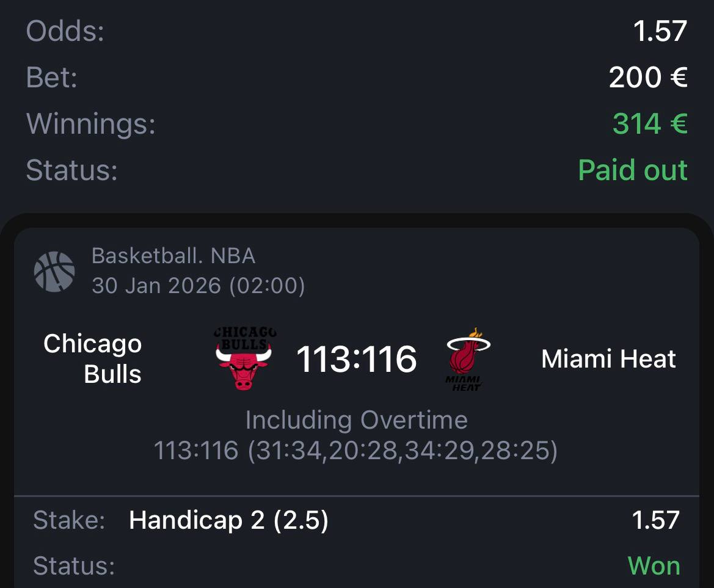714x588 pixels.
Task: Select the Basketball. NBA league label
Action: coord(173,256)
